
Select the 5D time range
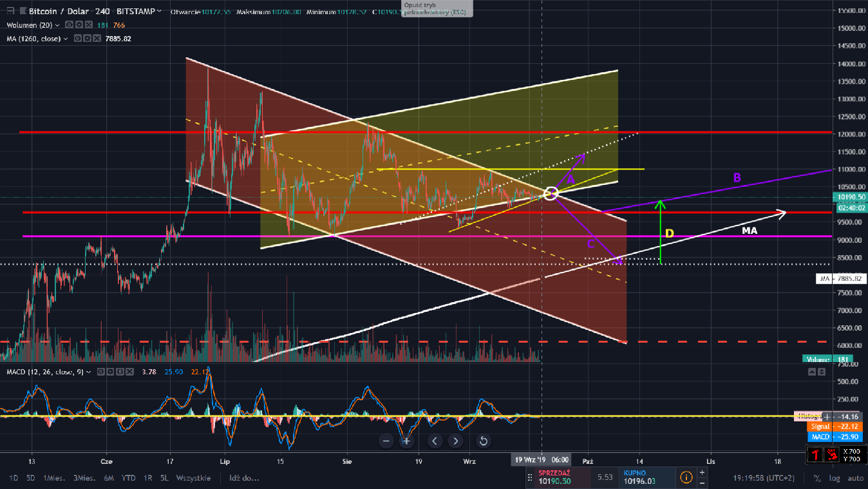(30, 478)
